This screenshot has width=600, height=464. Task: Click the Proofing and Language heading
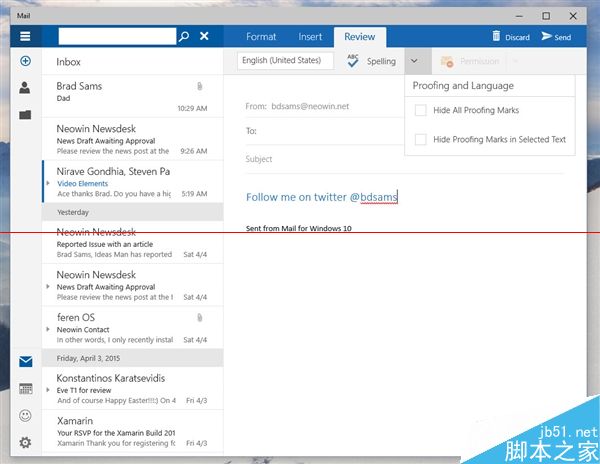463,86
